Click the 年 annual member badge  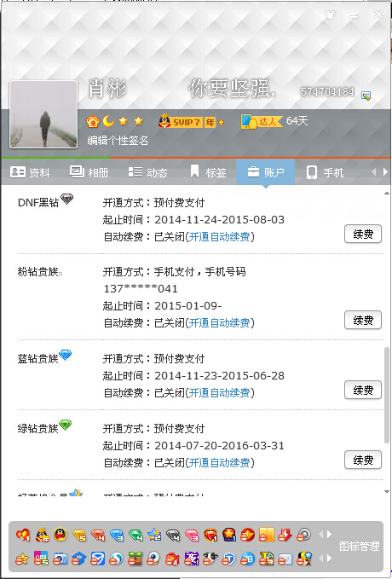(210, 122)
